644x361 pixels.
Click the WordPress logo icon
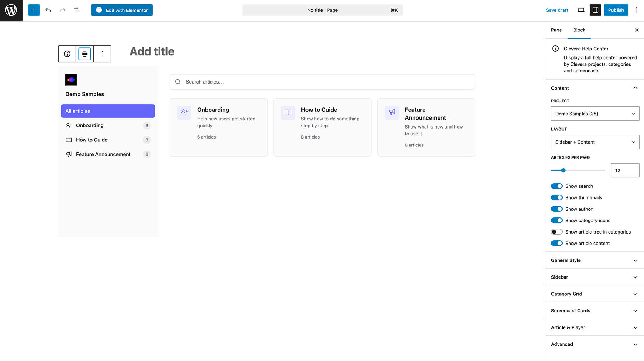11,10
